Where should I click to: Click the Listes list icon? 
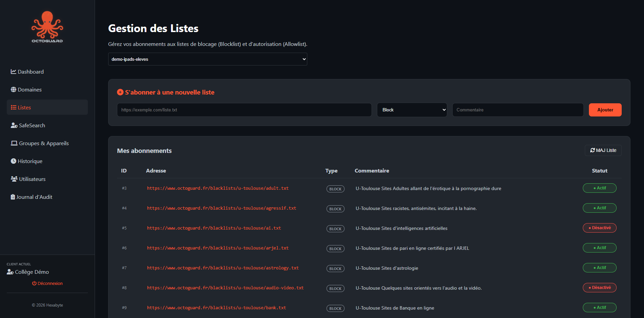(x=14, y=107)
